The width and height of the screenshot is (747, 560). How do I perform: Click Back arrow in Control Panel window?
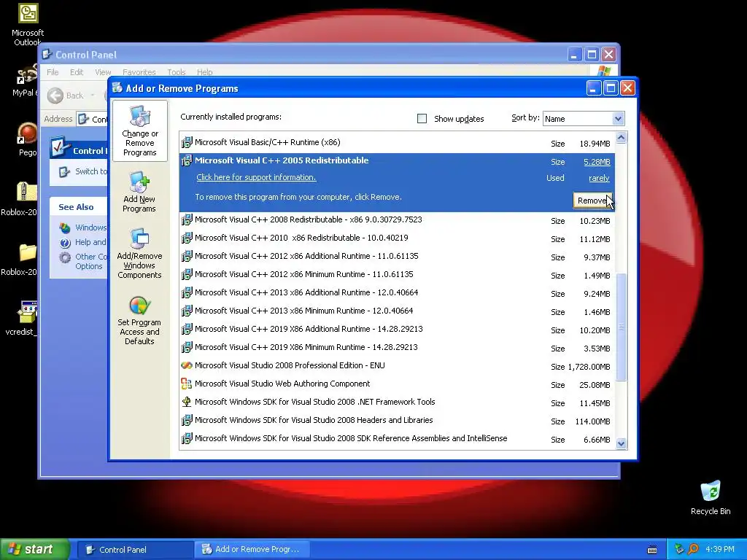(55, 96)
